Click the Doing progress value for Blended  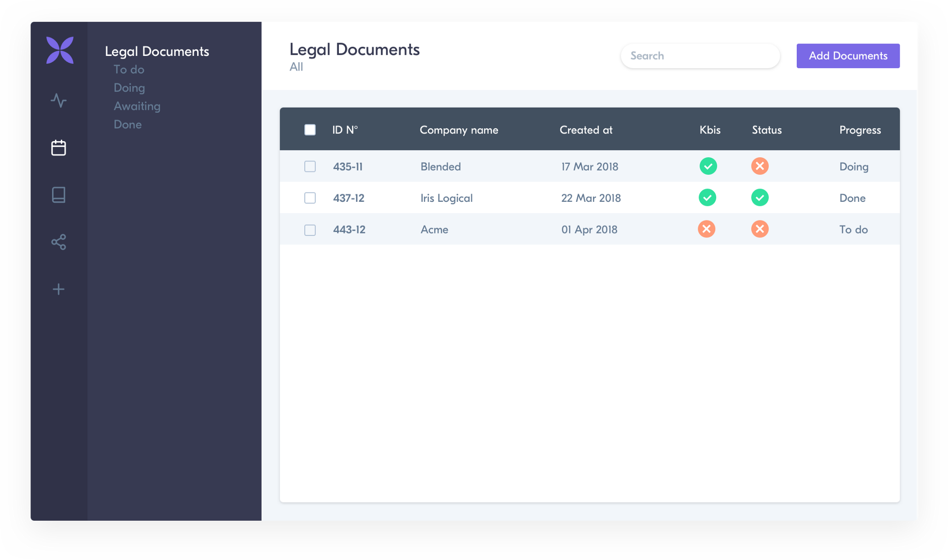[x=854, y=167]
